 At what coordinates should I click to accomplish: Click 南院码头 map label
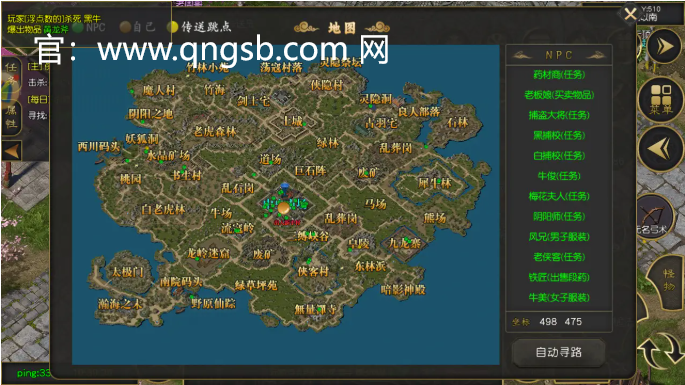[181, 282]
